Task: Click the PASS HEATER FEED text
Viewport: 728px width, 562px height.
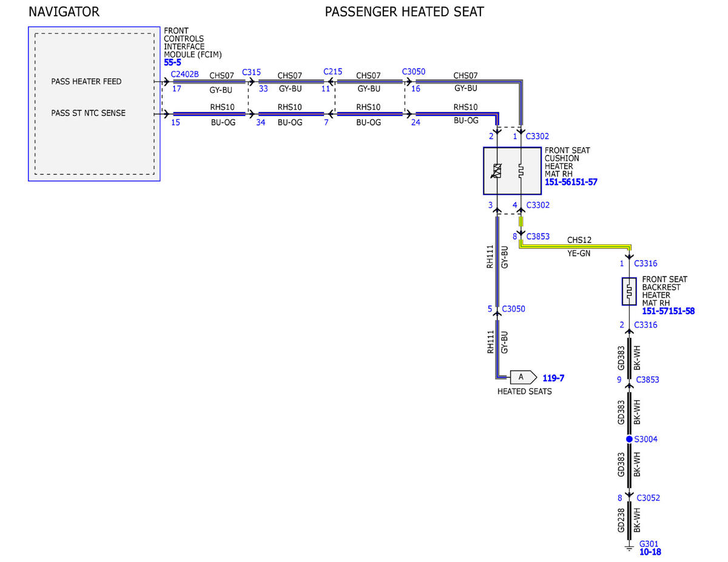Action: tap(86, 81)
